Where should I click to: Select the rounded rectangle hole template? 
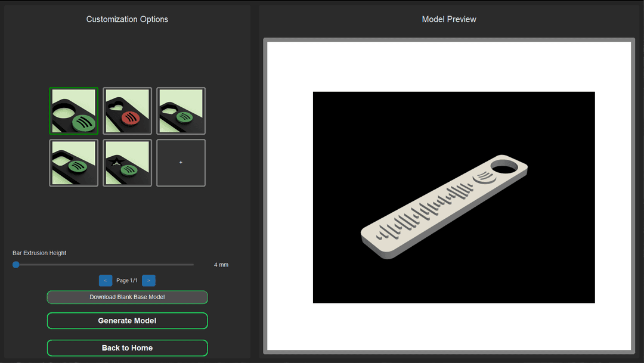73,162
